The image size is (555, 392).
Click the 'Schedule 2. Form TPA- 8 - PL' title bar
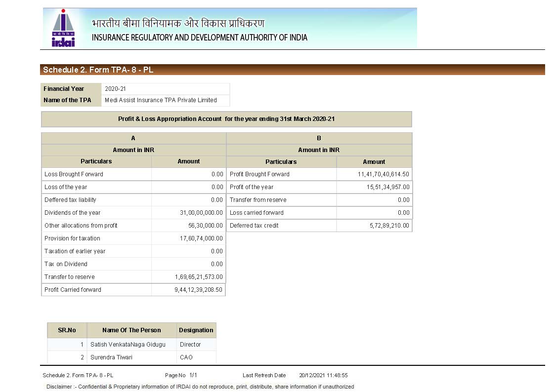pyautogui.click(x=293, y=70)
